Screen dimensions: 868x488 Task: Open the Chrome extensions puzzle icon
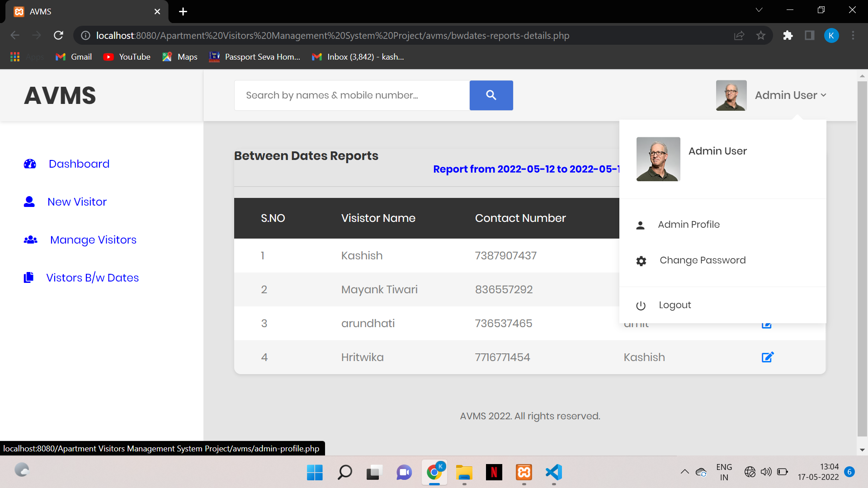pyautogui.click(x=788, y=35)
